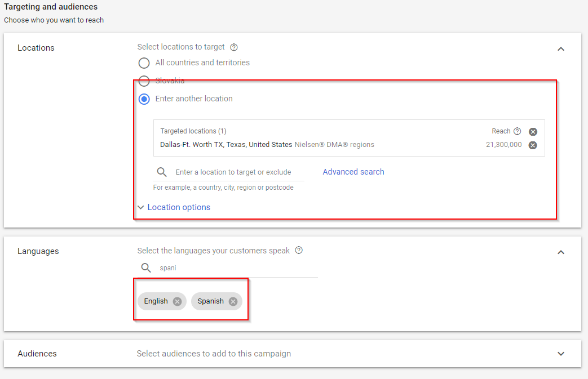Viewport: 588px width, 379px height.
Task: Click the location search magnifier icon
Action: 162,172
